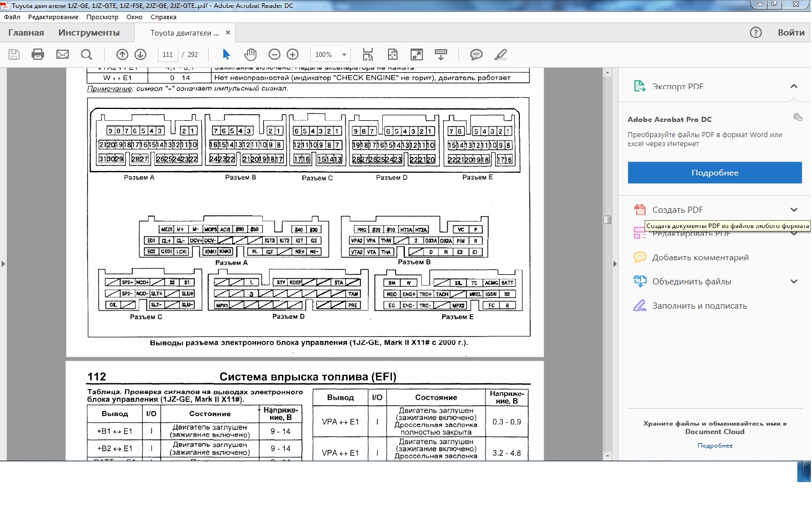Open the Редактирование menu
Image resolution: width=812 pixels, height=508 pixels.
click(54, 17)
